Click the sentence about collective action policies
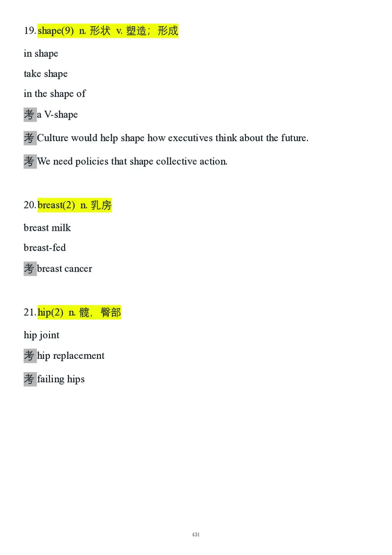The image size is (392, 555). pyautogui.click(x=132, y=161)
